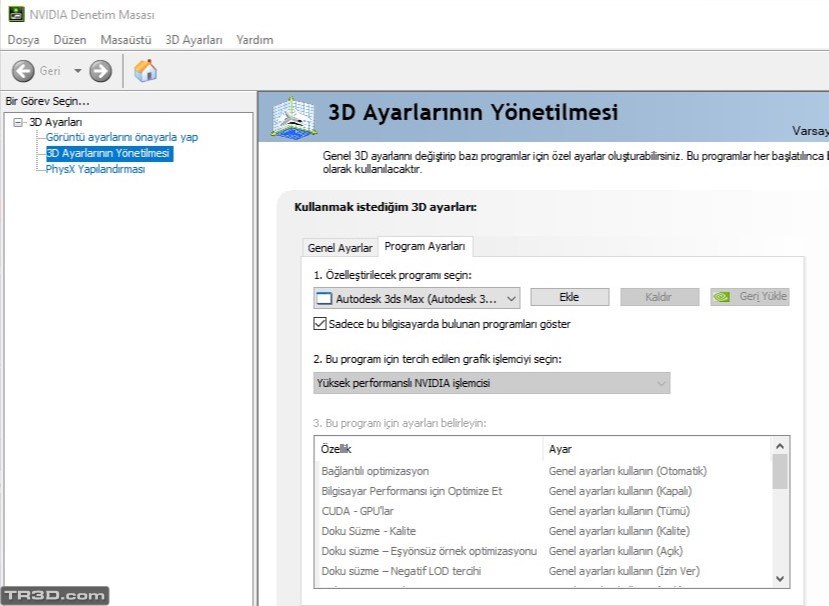Select PhysX Yapılandırması in the task tree

(x=95, y=169)
